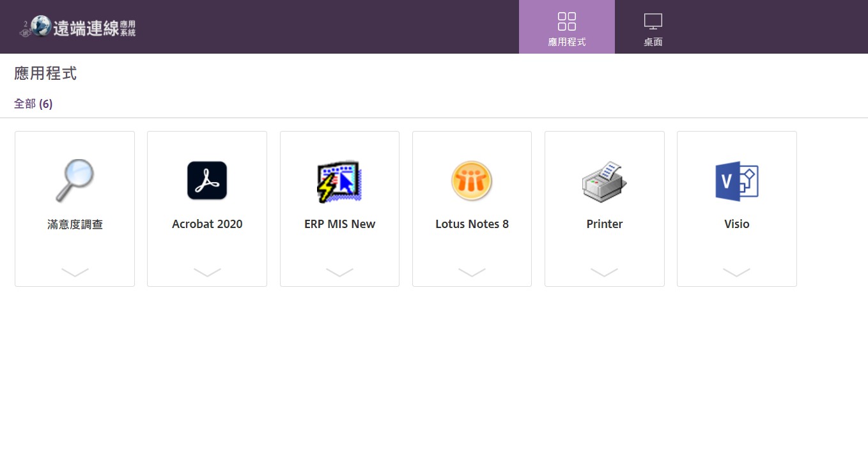Click the 桌面 monitor icon in the header
This screenshot has height=458, width=868.
point(653,21)
